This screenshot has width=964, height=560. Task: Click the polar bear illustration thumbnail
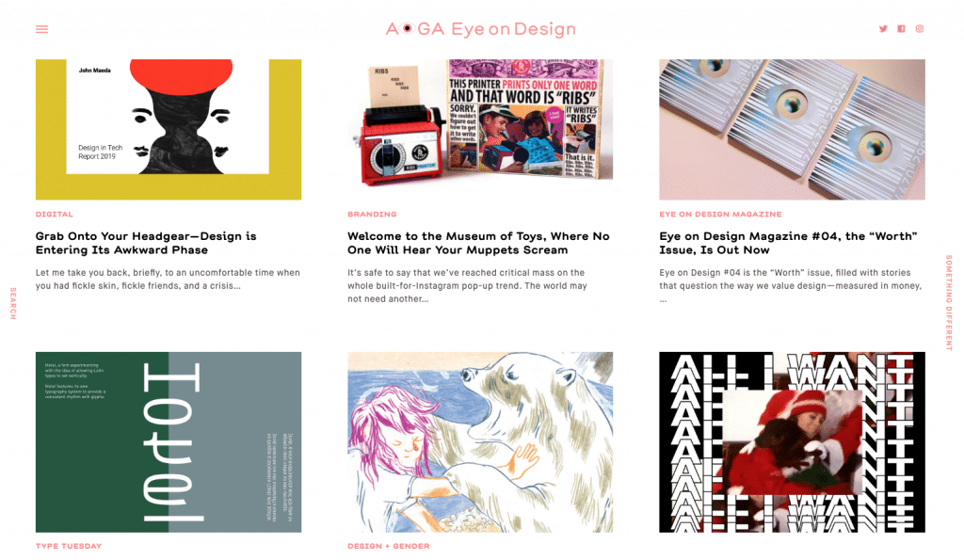480,442
